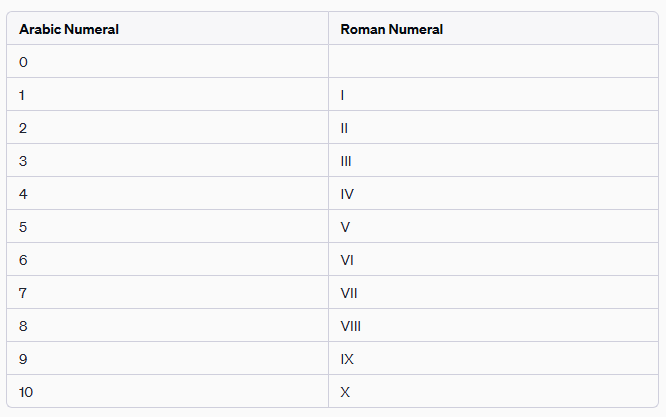The width and height of the screenshot is (666, 417).
Task: Click the Arabic numeral 7 cell
Action: (24, 293)
